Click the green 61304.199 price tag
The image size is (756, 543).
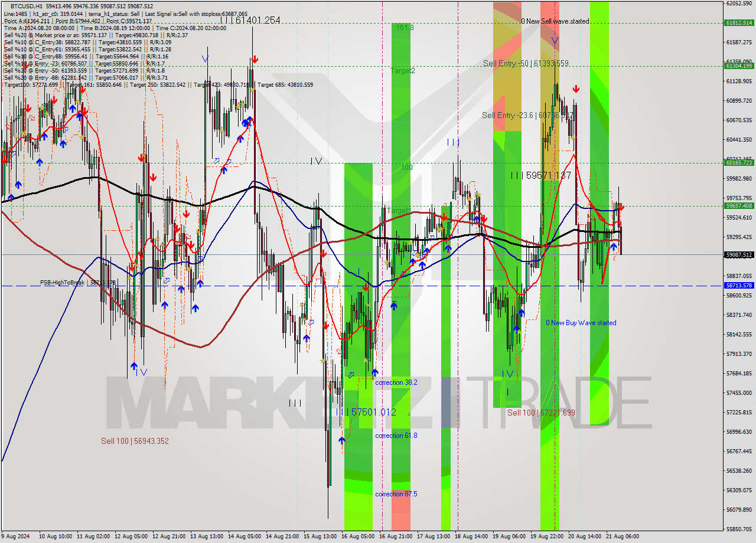click(738, 66)
